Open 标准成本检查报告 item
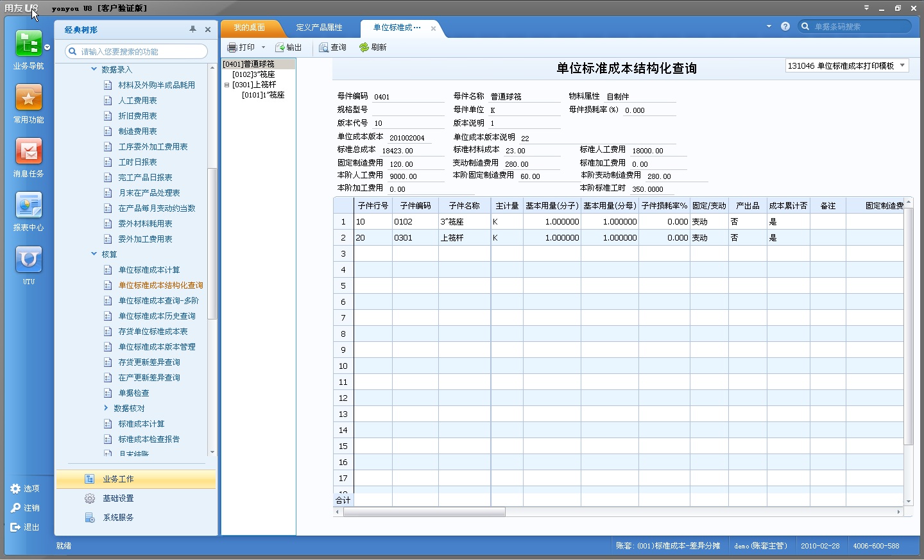The width and height of the screenshot is (924, 560). tap(149, 439)
